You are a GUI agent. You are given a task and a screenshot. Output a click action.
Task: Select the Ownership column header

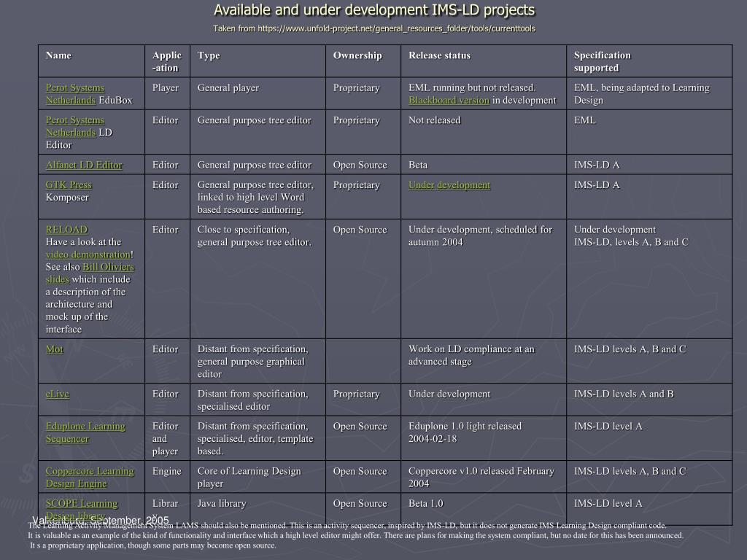363,61
